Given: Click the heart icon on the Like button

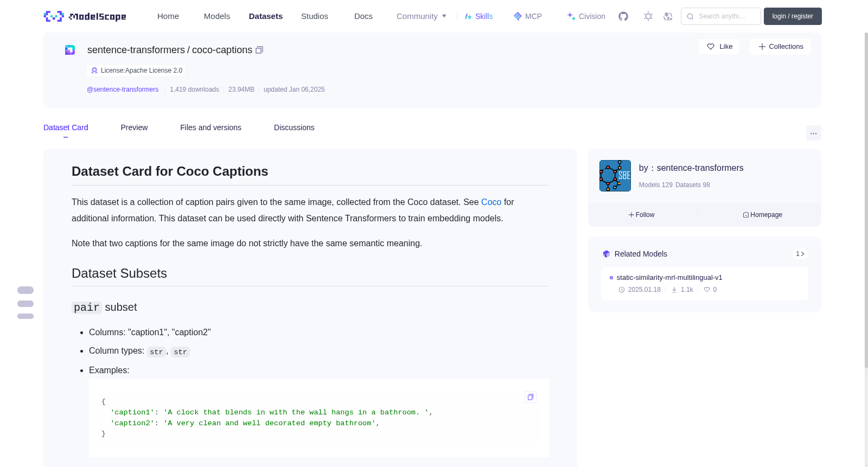Looking at the screenshot, I should coord(711,47).
